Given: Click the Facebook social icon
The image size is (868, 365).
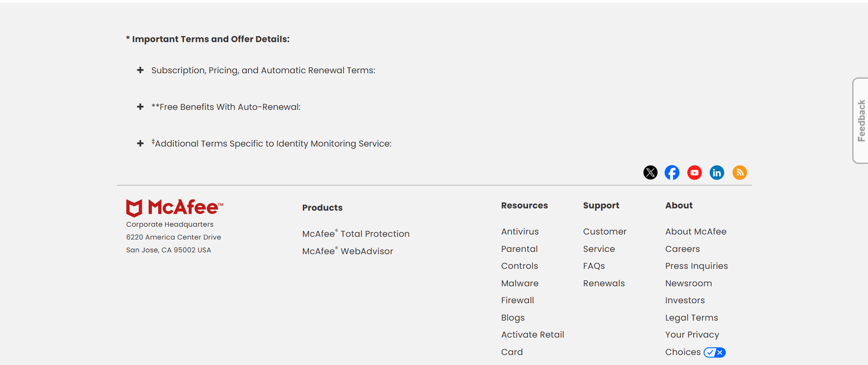Looking at the screenshot, I should coord(672,173).
